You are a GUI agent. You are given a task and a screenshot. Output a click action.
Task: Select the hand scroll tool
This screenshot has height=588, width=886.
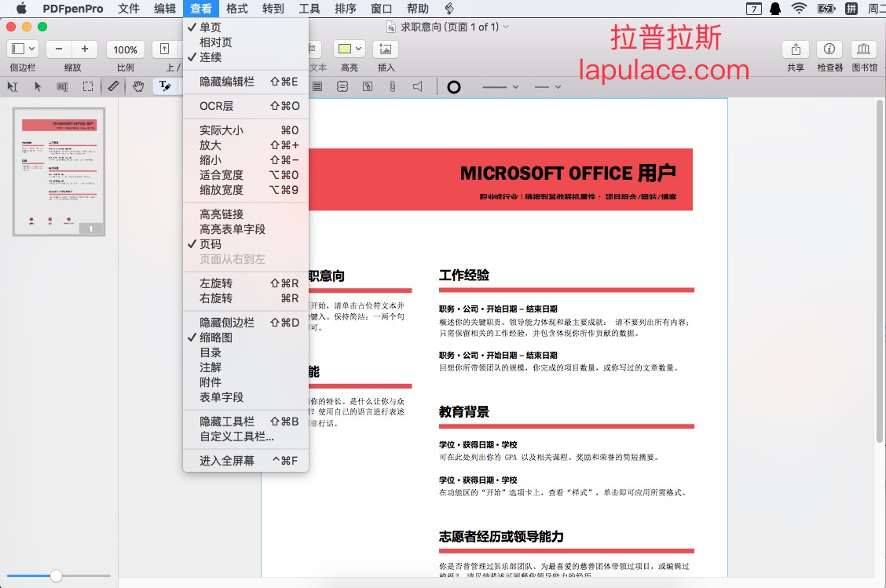click(x=138, y=86)
